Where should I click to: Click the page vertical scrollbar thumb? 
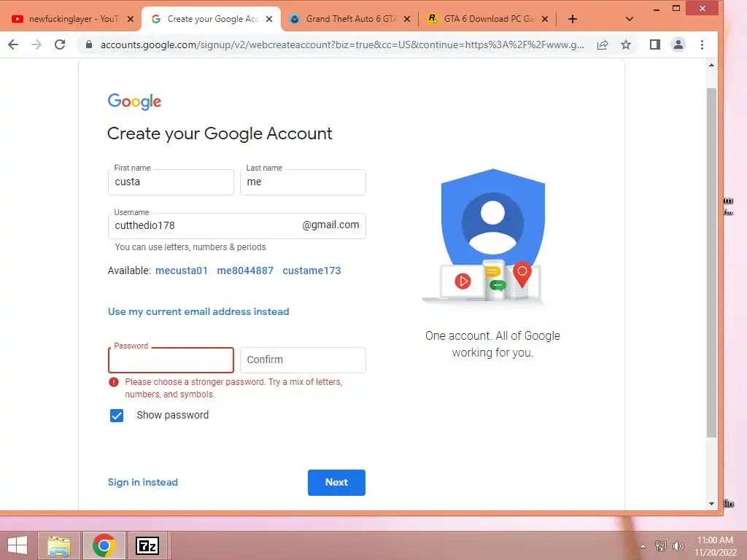point(711,262)
